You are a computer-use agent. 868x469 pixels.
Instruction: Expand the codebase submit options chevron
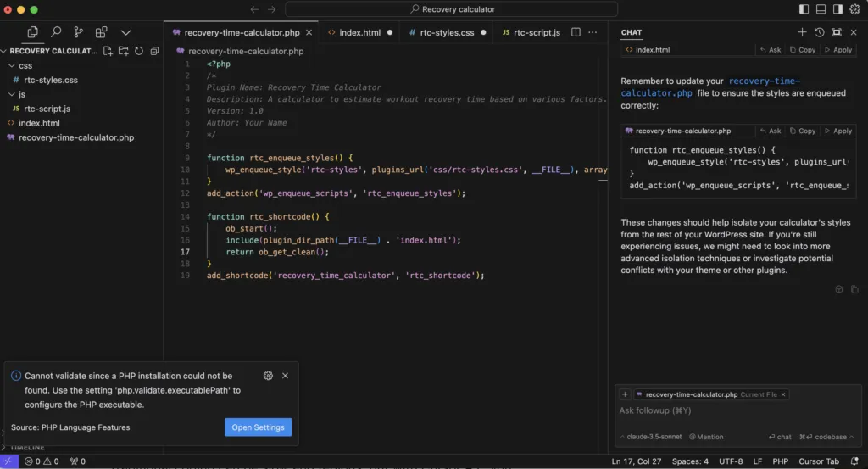tap(853, 437)
